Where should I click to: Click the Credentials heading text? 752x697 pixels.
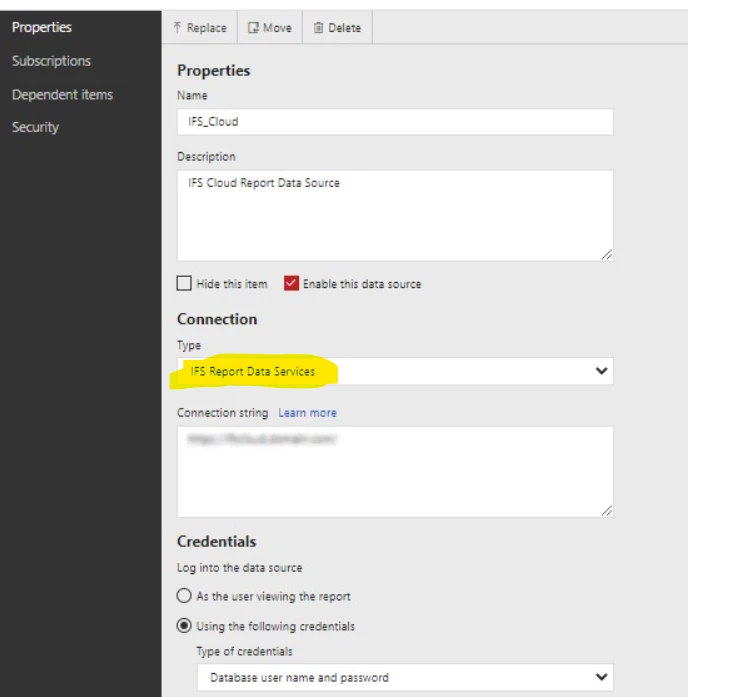point(216,541)
